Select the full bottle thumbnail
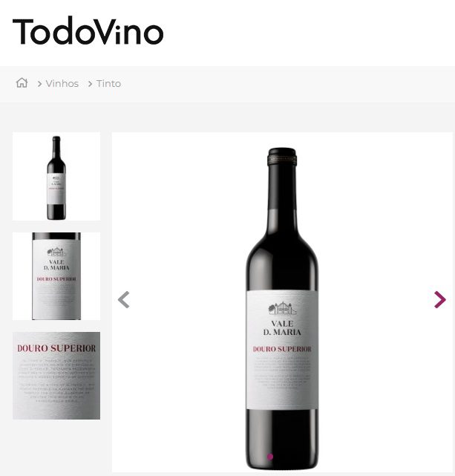The image size is (455, 476). pos(56,177)
